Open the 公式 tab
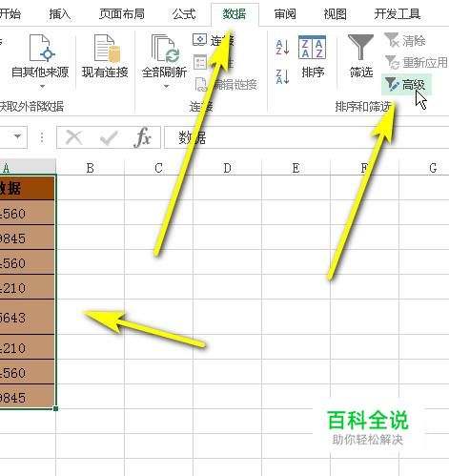Viewport: 449px width, 476px height. [184, 14]
